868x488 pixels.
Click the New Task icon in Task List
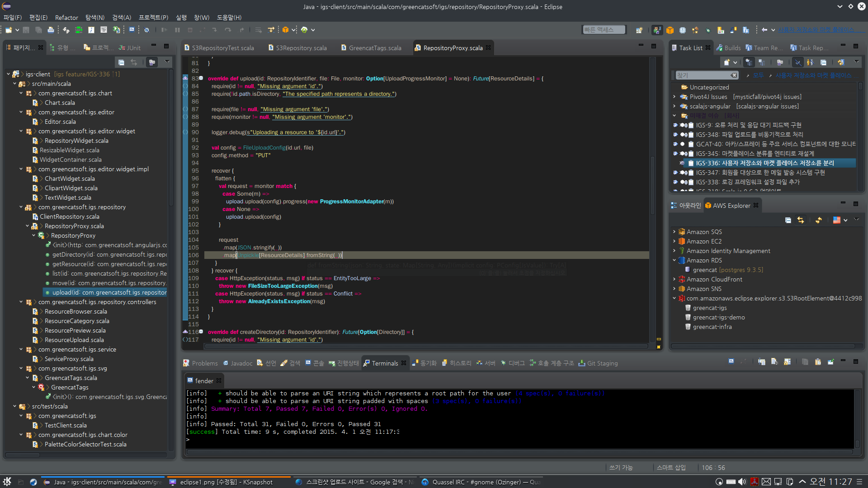pos(727,62)
